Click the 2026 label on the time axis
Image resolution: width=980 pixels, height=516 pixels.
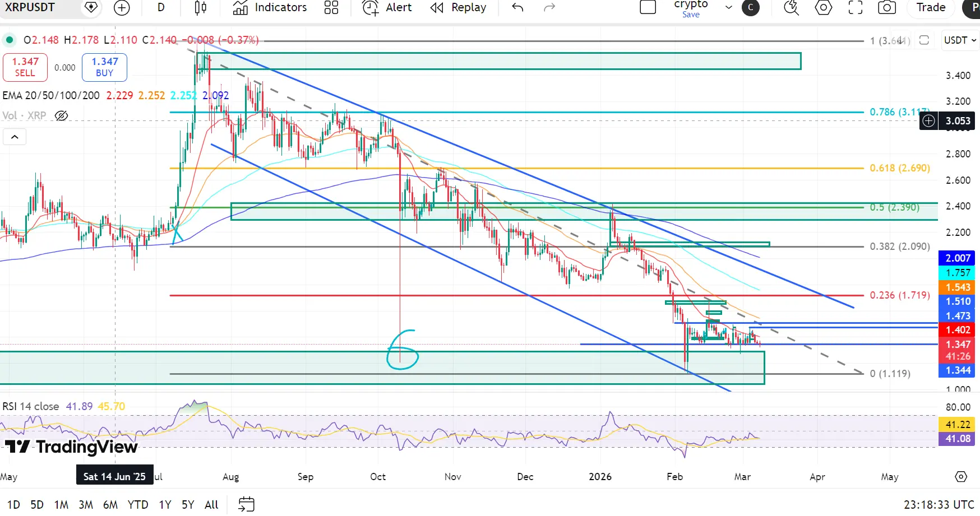pyautogui.click(x=600, y=477)
